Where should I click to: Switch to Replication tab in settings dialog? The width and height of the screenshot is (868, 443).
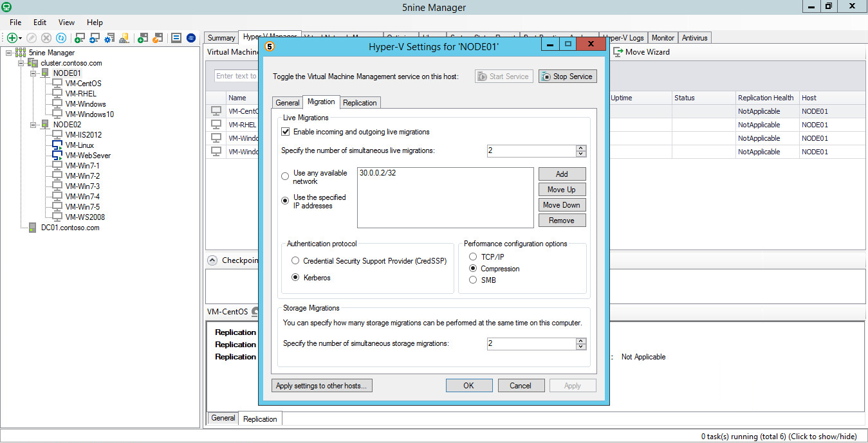coord(360,103)
